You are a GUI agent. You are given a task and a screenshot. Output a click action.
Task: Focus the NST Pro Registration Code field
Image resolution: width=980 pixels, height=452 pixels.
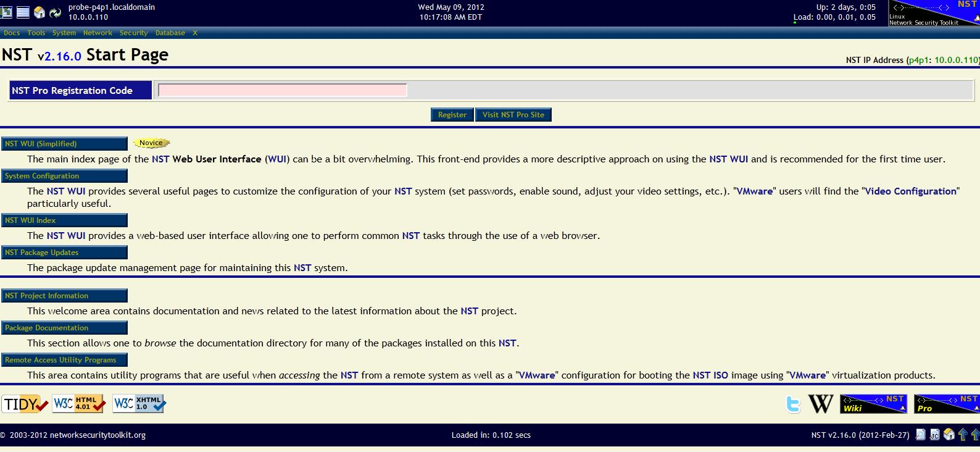pyautogui.click(x=283, y=90)
